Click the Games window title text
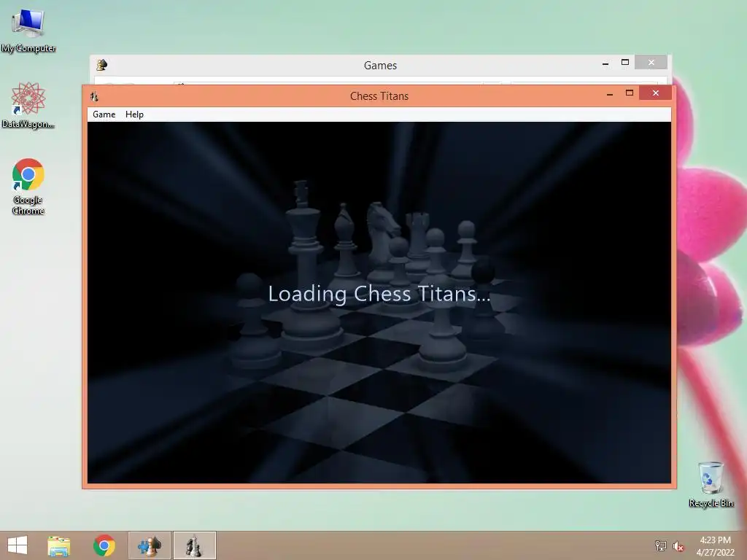 pos(380,65)
